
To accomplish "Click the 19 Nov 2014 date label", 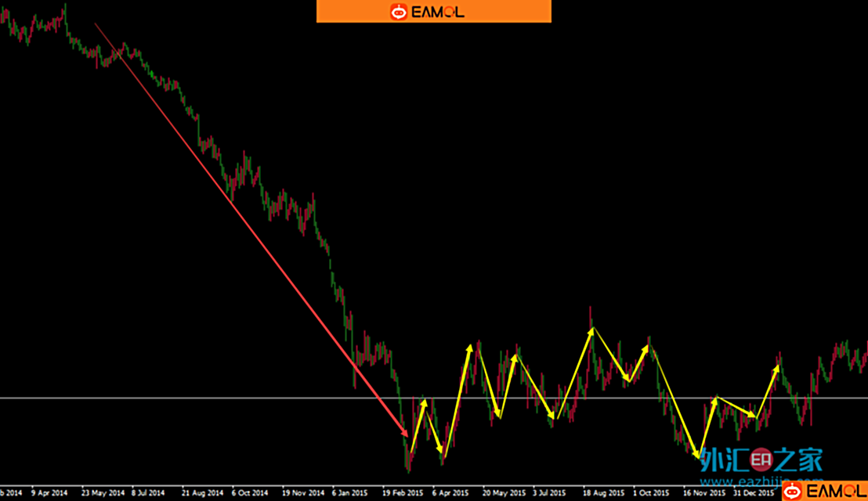I will pos(303,494).
